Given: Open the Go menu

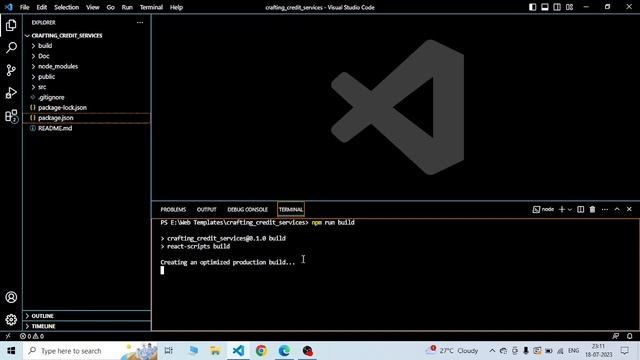Looking at the screenshot, I should point(111,7).
